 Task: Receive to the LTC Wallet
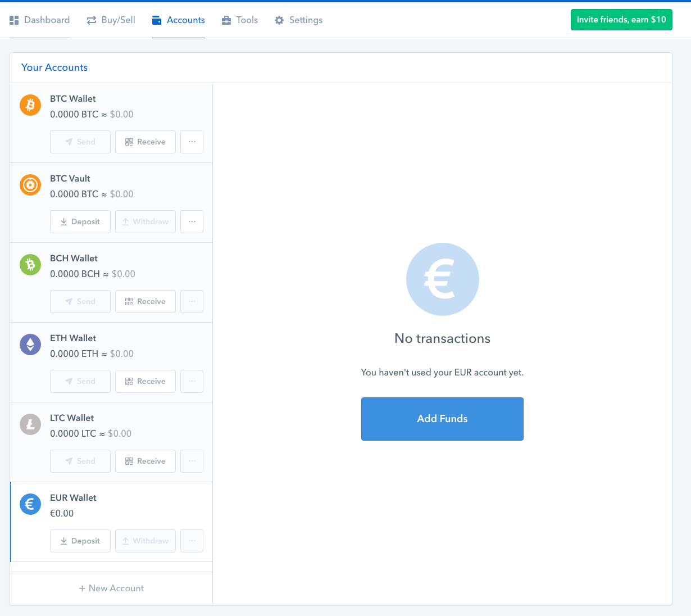(146, 461)
